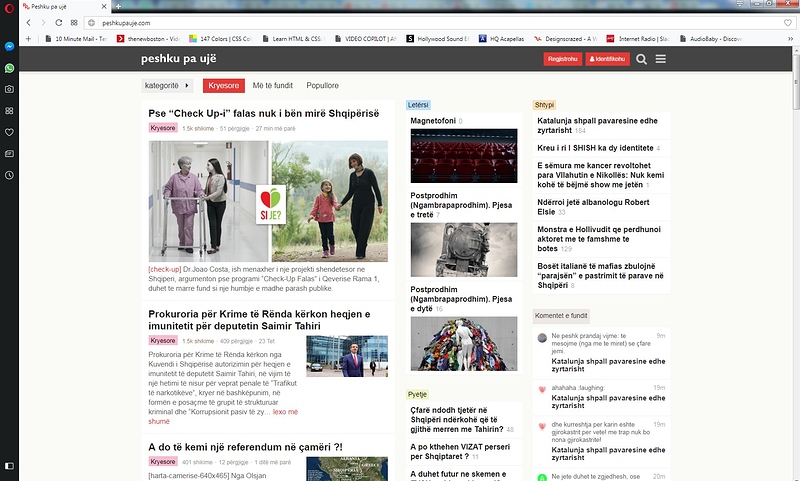Open referendum në çamëri article

(x=245, y=447)
